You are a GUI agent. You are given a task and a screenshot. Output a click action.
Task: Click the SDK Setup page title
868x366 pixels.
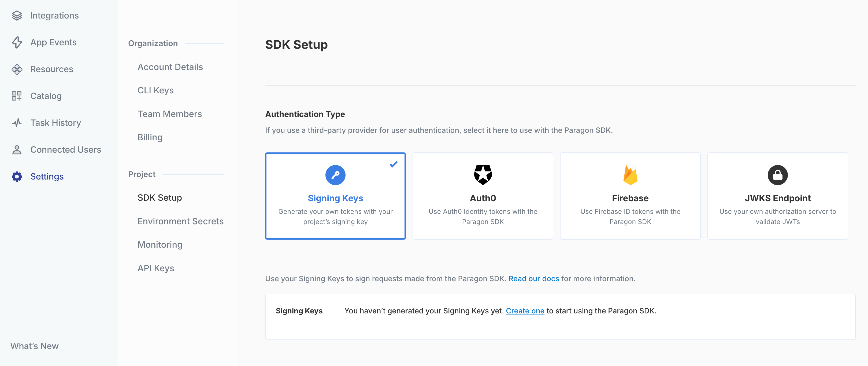click(x=296, y=45)
